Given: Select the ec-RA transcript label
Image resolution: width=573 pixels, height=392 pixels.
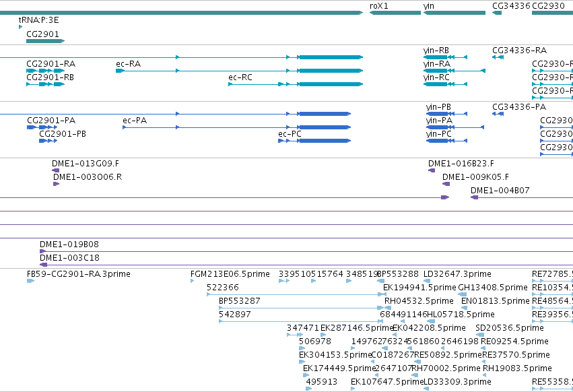Looking at the screenshot, I should pyautogui.click(x=128, y=63).
